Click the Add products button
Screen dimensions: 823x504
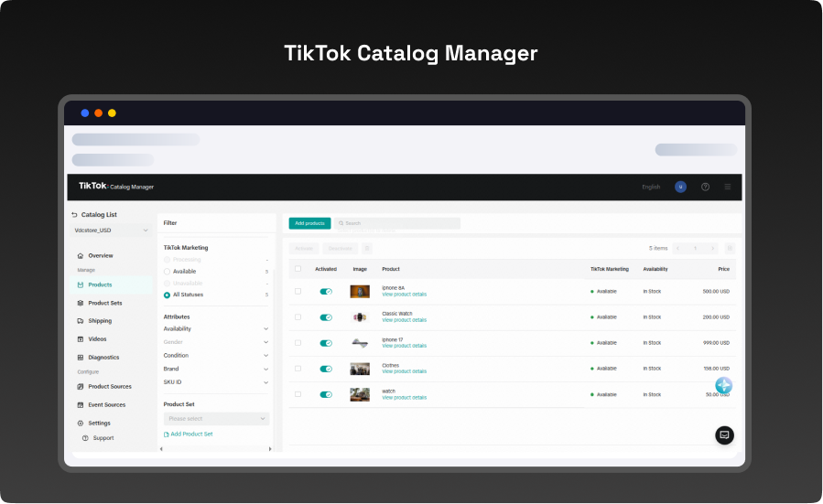[309, 223]
